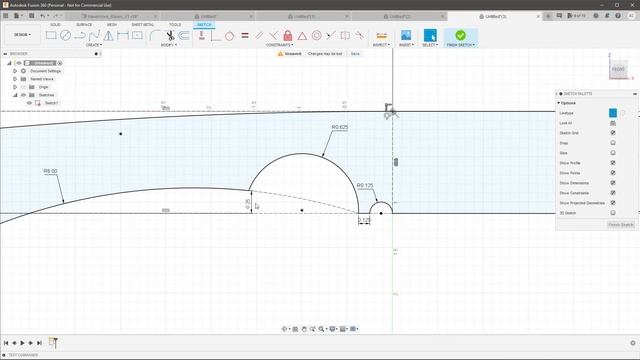The image size is (640, 360).
Task: Expand the Document Settings node
Action: [15, 71]
